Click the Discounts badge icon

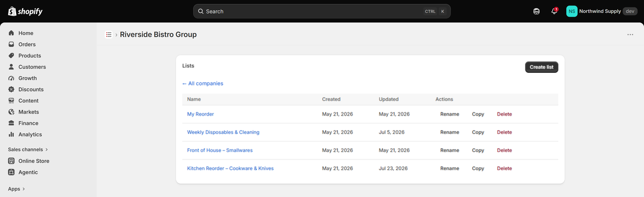(11, 89)
